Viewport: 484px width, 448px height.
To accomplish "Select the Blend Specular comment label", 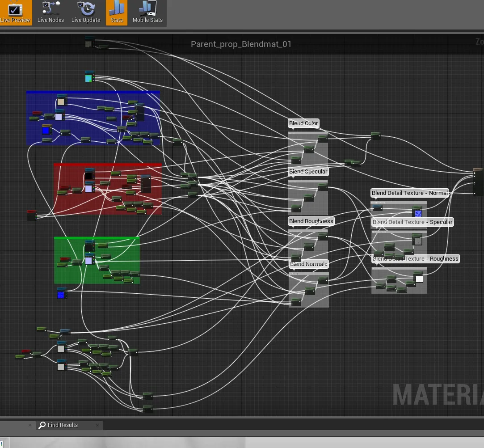I will tap(308, 171).
